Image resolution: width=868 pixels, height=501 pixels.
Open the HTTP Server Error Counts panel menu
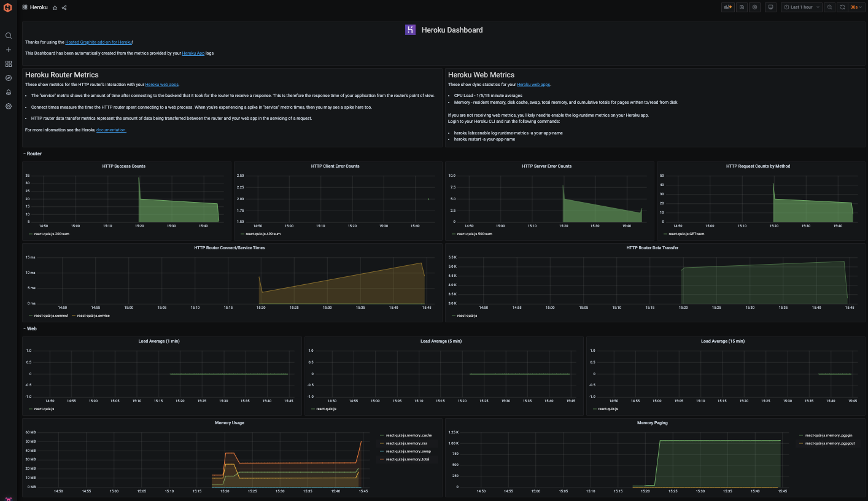(x=547, y=166)
